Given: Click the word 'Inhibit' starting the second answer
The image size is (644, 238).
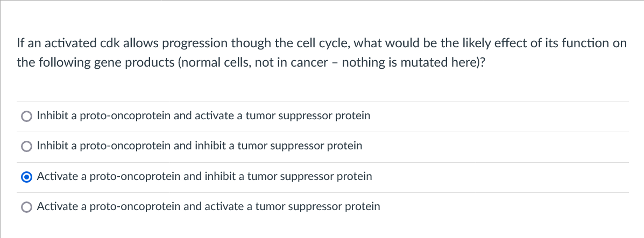Looking at the screenshot, I should click(x=53, y=146).
